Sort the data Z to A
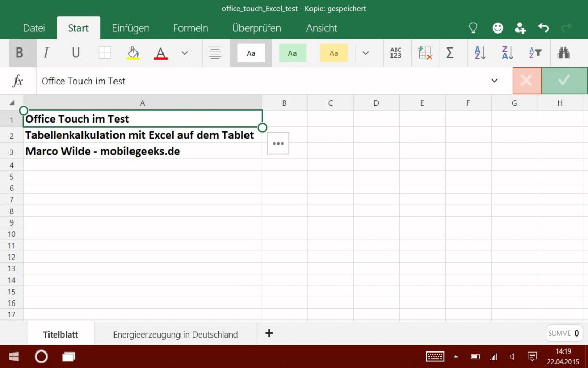The image size is (588, 368). coord(507,53)
